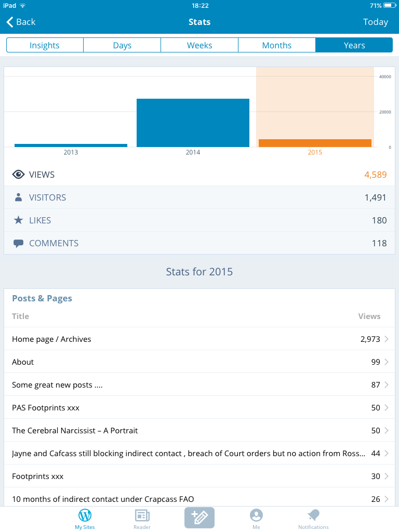
Task: Tap the new post compose icon
Action: coord(199,517)
